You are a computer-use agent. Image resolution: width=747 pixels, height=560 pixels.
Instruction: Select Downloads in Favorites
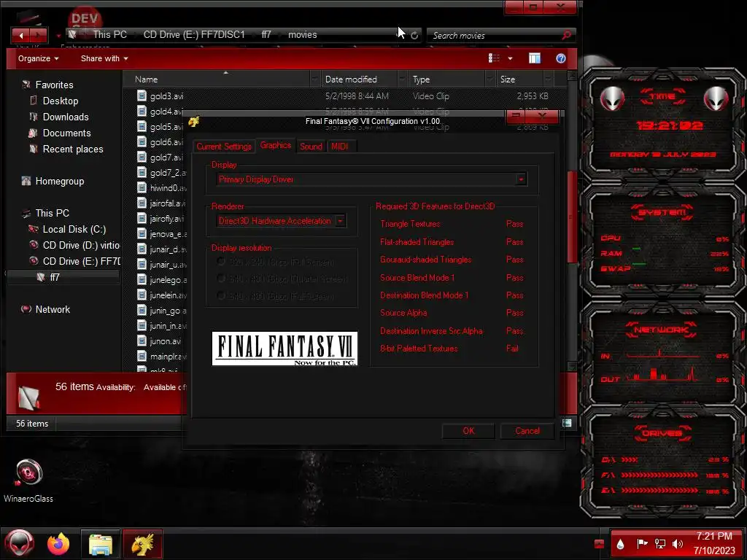coord(66,117)
